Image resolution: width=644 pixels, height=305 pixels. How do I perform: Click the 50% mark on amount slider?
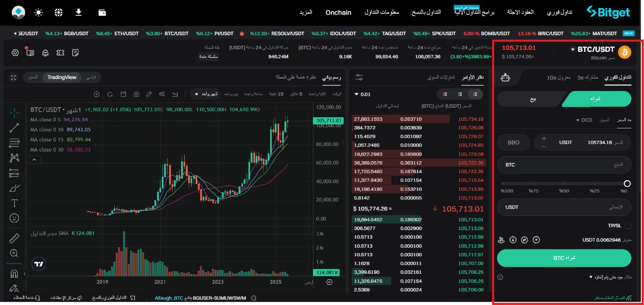pyautogui.click(x=565, y=184)
